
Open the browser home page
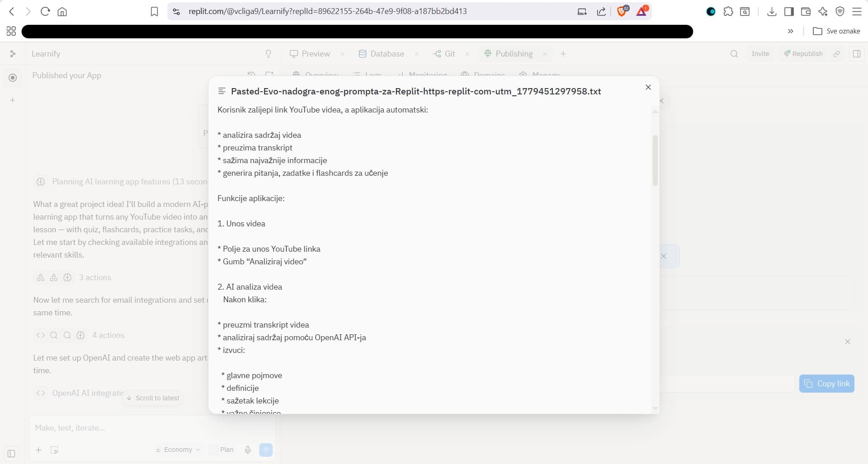[62, 11]
